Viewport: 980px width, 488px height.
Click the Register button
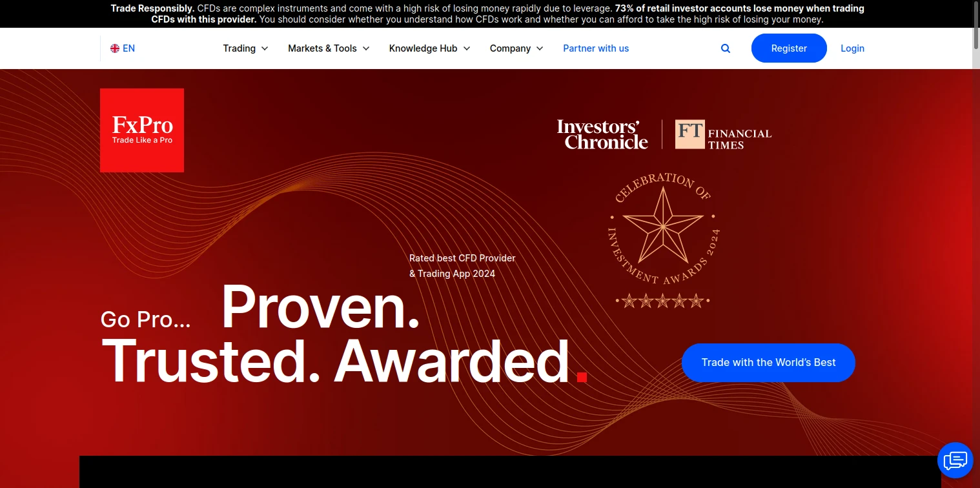[789, 48]
